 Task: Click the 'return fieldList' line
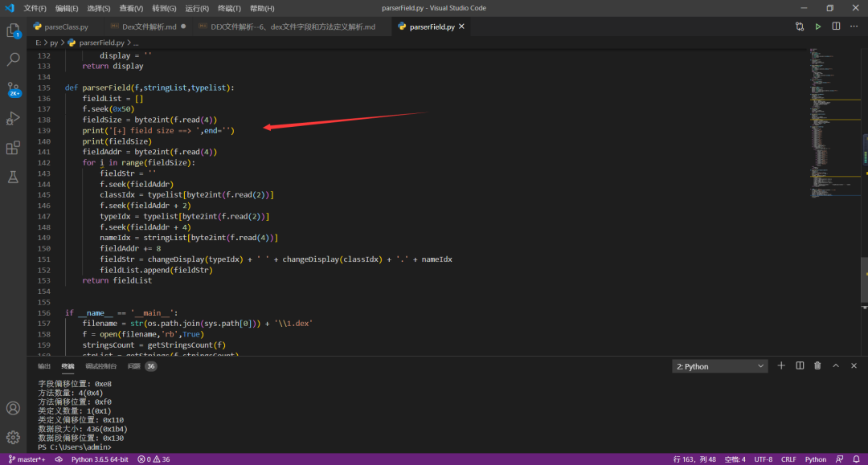[117, 280]
